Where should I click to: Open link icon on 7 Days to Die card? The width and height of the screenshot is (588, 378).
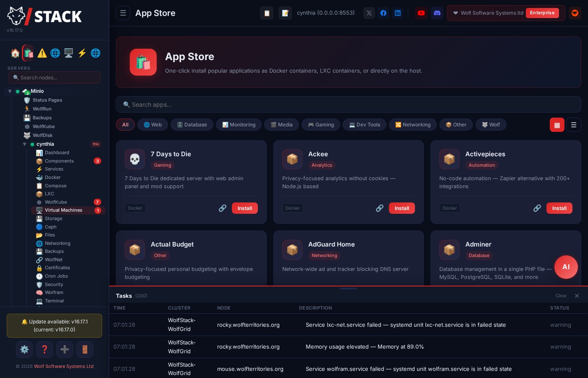[223, 208]
